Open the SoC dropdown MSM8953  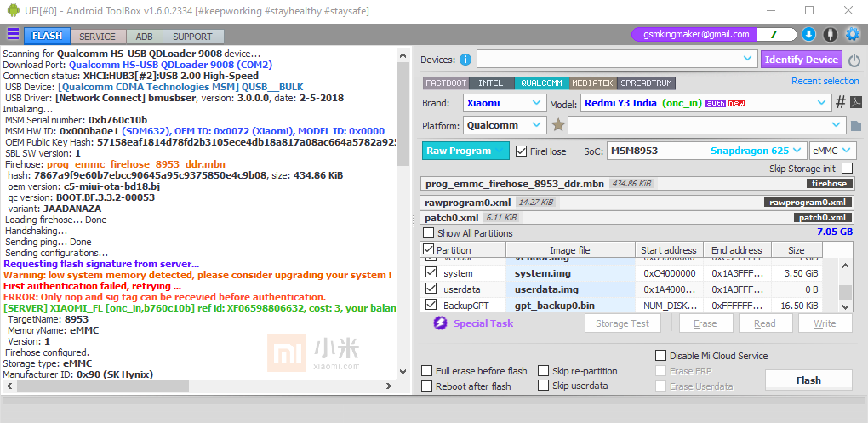(x=706, y=151)
